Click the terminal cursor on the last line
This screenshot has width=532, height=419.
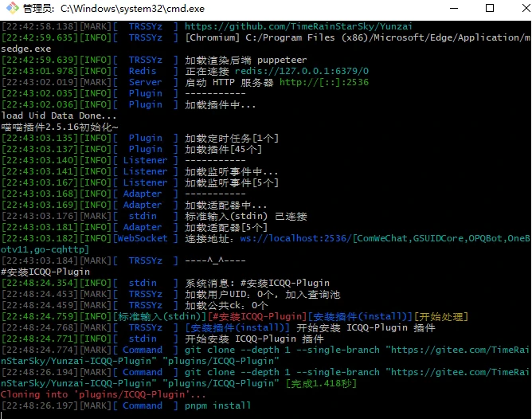[2, 415]
